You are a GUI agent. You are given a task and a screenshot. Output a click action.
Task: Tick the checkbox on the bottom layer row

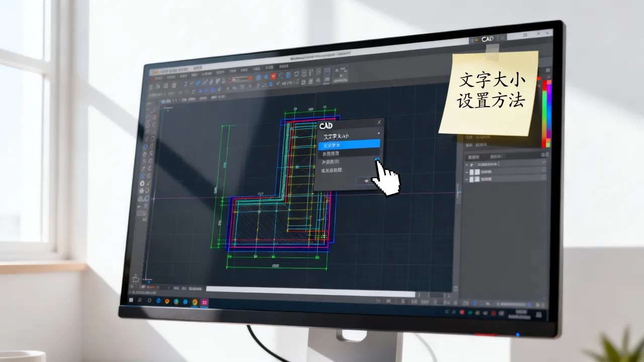544,178
